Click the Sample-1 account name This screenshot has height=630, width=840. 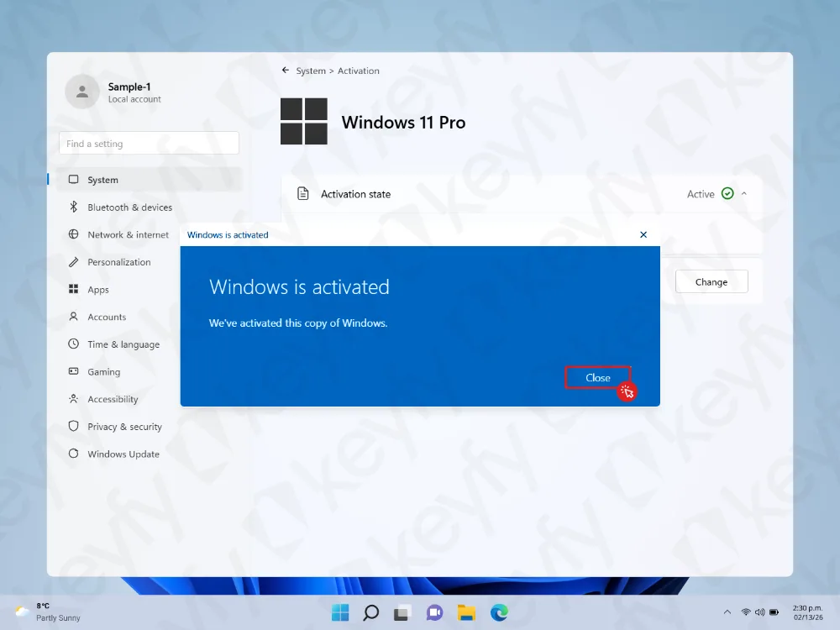(129, 87)
